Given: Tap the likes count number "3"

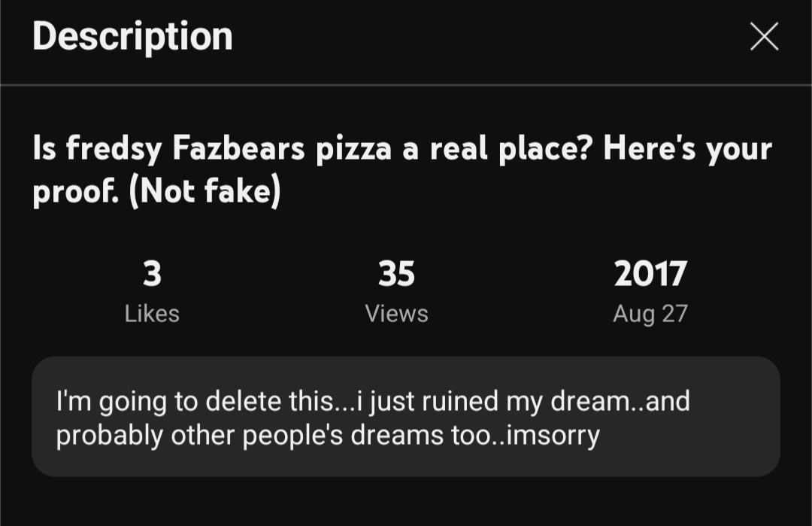Looking at the screenshot, I should [x=152, y=274].
